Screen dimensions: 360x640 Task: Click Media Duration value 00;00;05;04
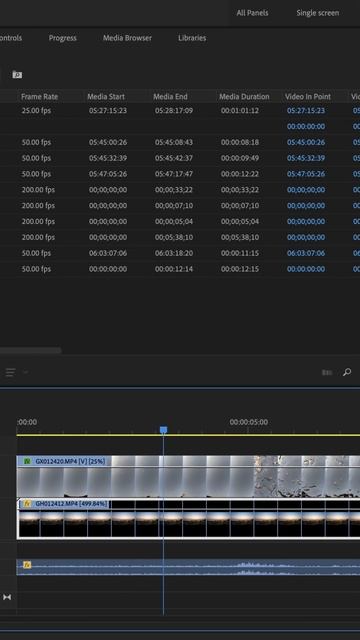(240, 221)
